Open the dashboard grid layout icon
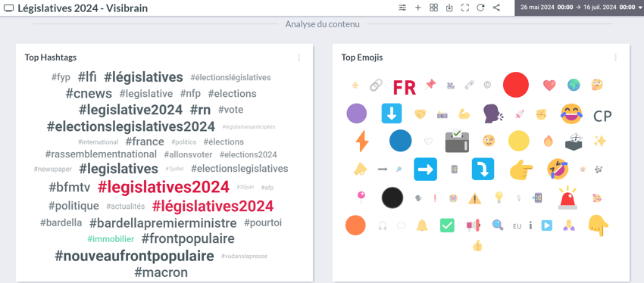 (433, 8)
